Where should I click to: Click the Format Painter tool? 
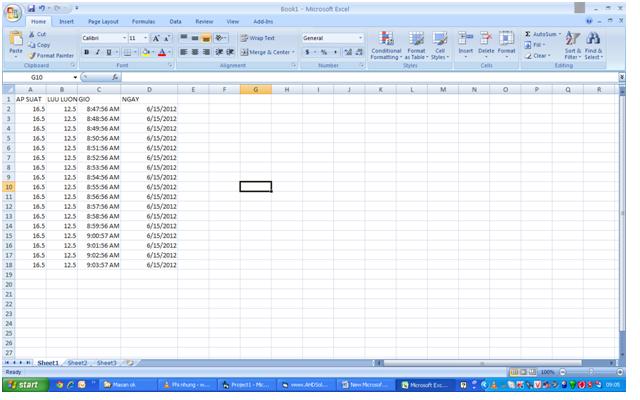click(50, 56)
